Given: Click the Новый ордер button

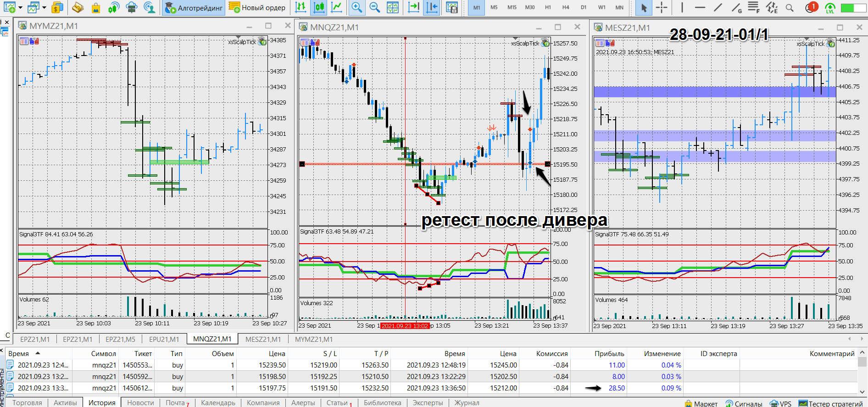Looking at the screenshot, I should click(x=257, y=7).
